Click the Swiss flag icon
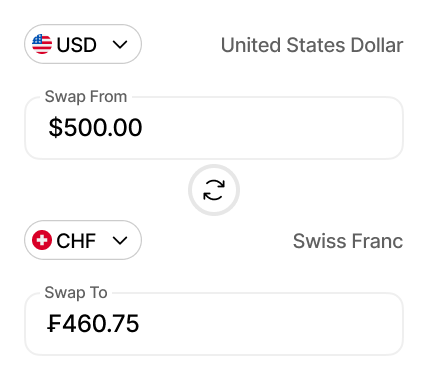 coord(42,240)
